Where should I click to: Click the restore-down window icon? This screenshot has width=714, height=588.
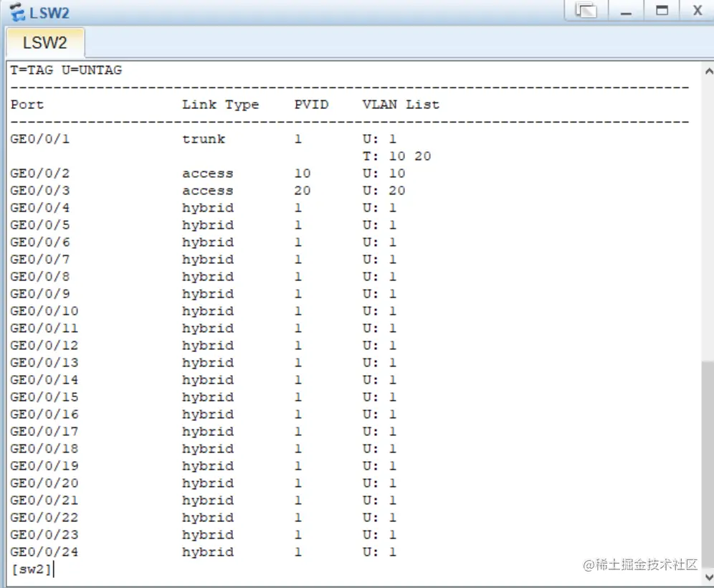pos(586,10)
